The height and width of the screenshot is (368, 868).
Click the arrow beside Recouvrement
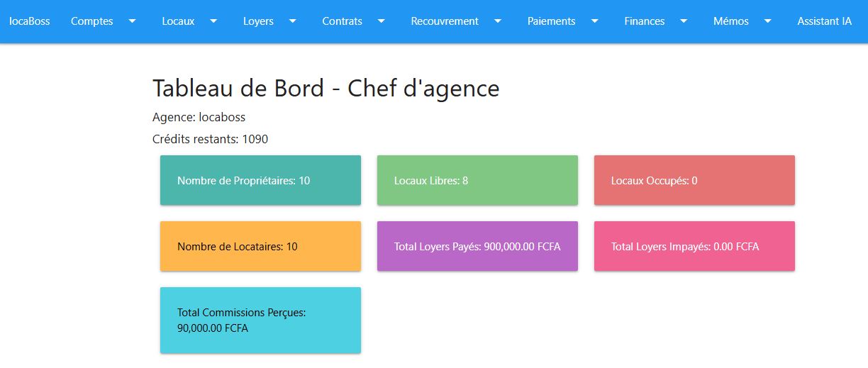[498, 21]
